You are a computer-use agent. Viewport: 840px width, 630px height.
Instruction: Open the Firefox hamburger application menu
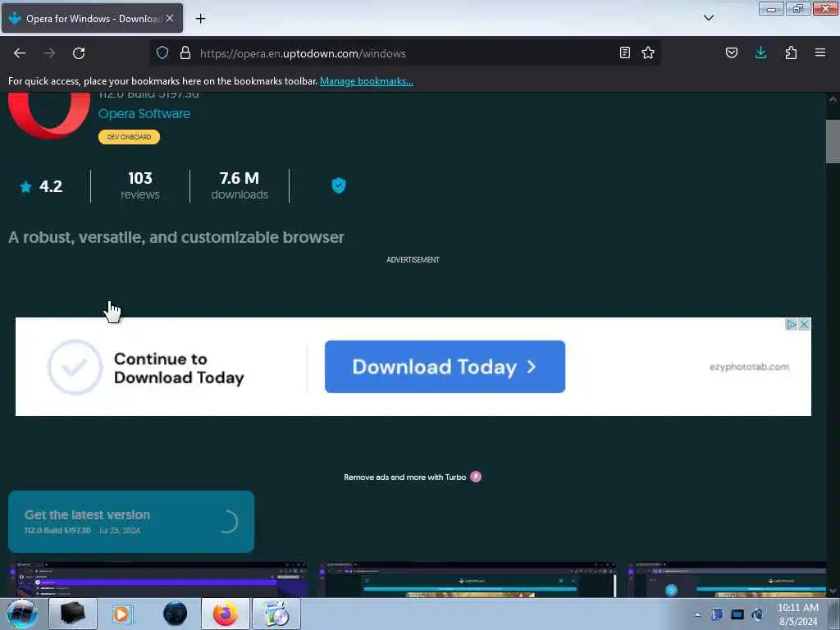820,52
